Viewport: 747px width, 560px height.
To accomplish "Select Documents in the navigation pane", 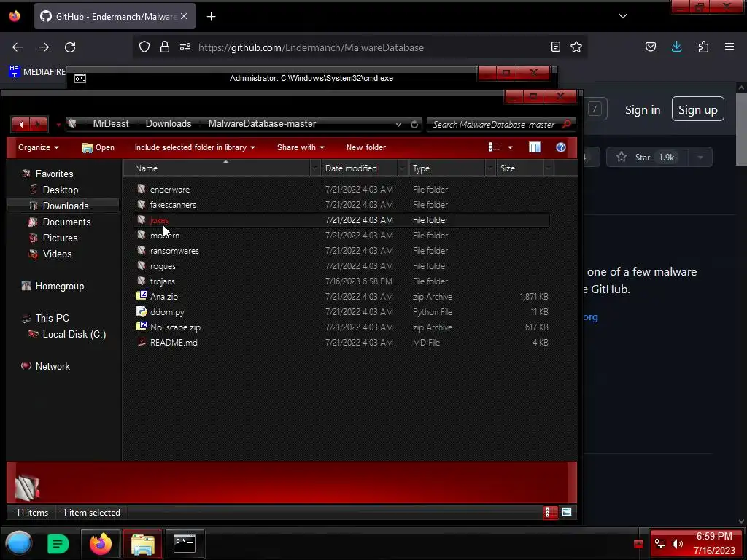I will 66,222.
